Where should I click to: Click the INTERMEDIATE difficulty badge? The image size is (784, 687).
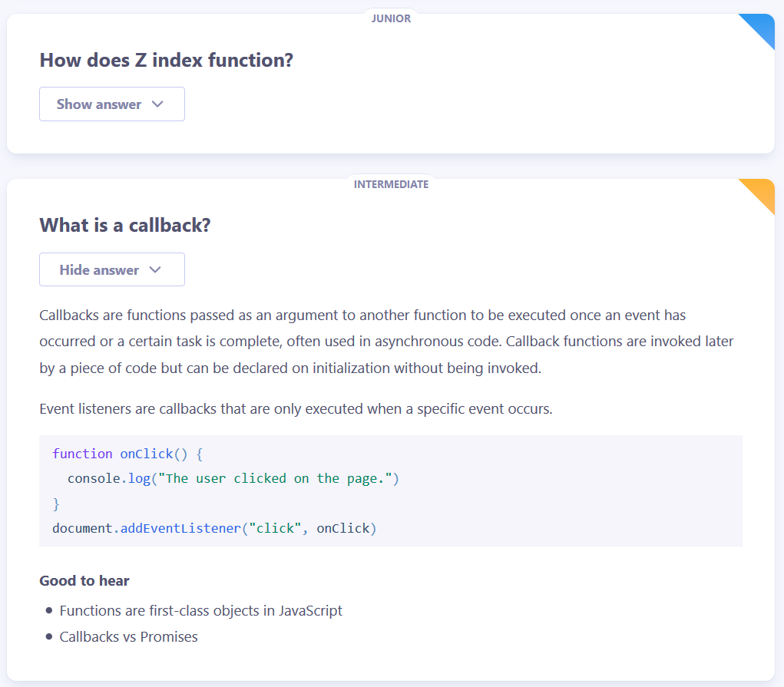[x=391, y=184]
